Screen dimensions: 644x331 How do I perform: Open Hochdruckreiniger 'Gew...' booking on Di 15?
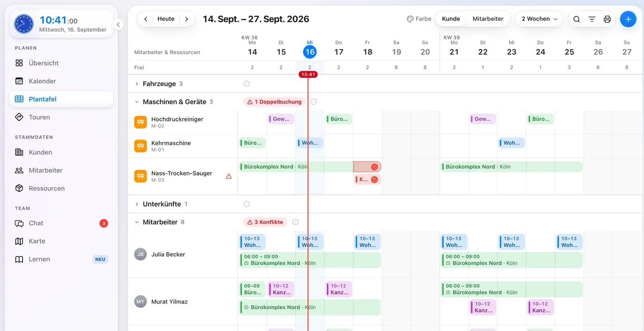click(281, 119)
